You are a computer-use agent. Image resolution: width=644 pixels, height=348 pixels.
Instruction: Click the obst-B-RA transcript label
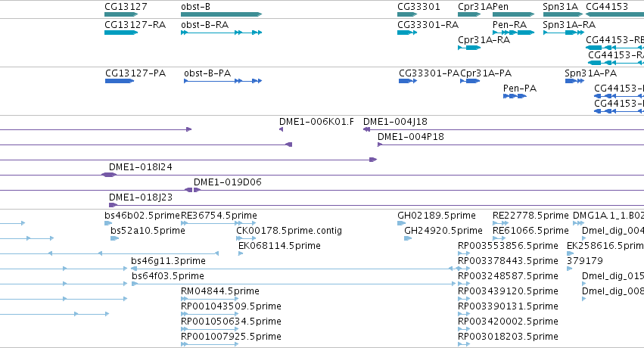204,25
